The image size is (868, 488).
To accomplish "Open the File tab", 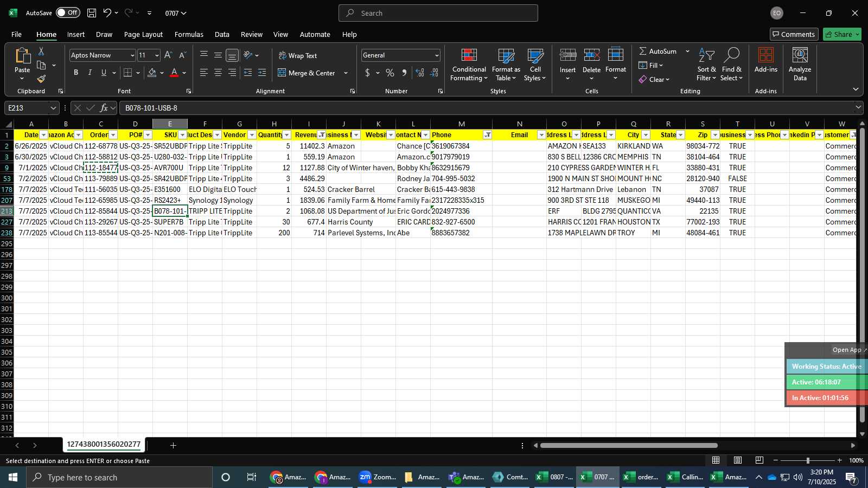I will [16, 34].
